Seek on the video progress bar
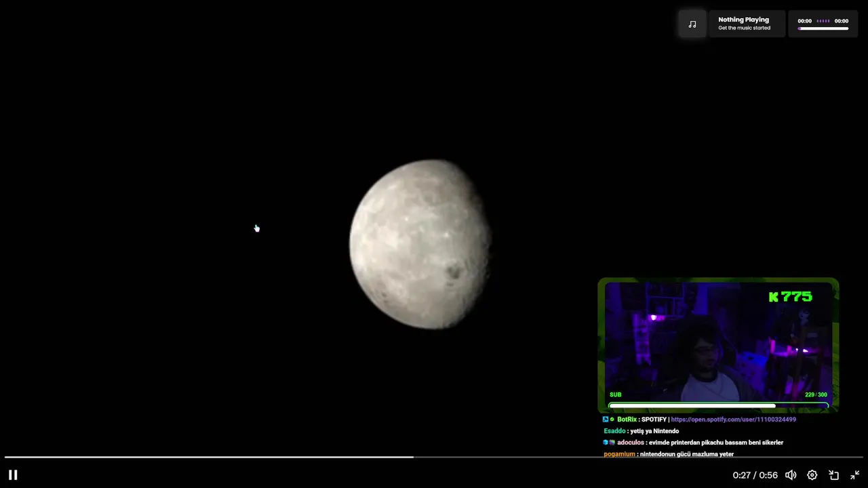The image size is (868, 488). click(x=434, y=457)
